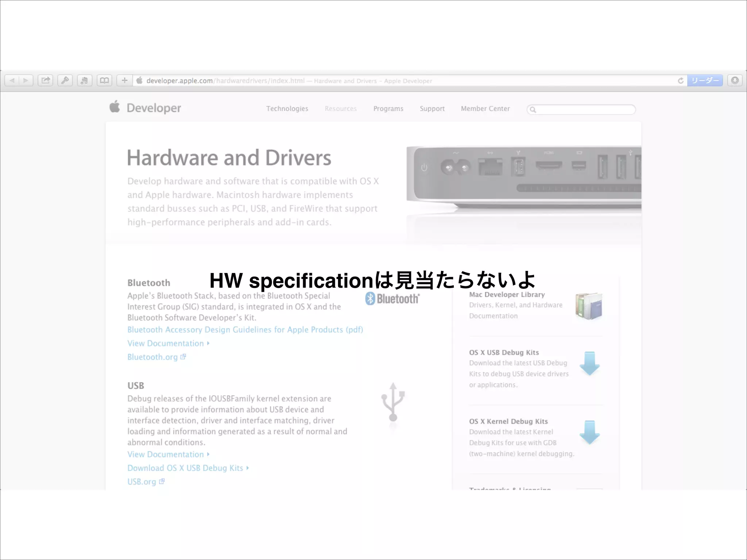Go forward with the Safari forward arrow
Image resolution: width=747 pixels, height=560 pixels.
coord(26,80)
